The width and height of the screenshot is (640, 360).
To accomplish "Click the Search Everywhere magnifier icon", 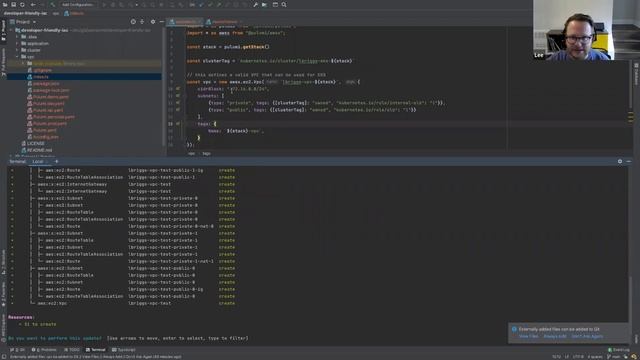I will pyautogui.click(x=284, y=4).
